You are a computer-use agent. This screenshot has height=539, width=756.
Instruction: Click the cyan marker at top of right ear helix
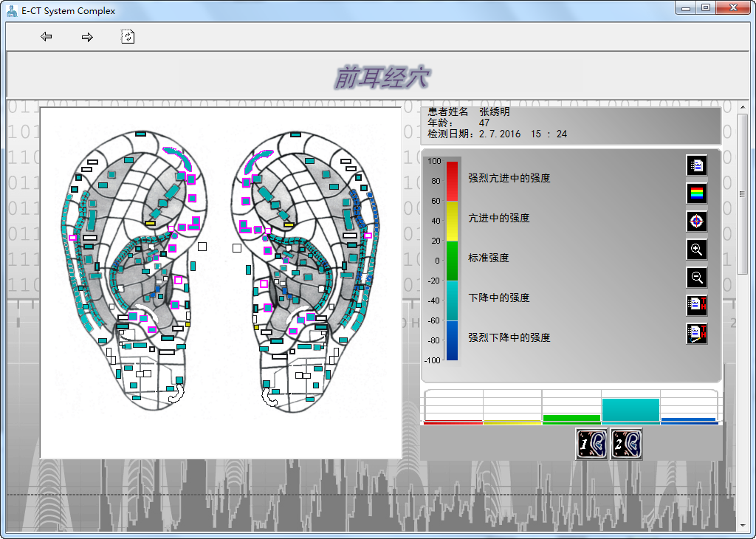click(295, 135)
